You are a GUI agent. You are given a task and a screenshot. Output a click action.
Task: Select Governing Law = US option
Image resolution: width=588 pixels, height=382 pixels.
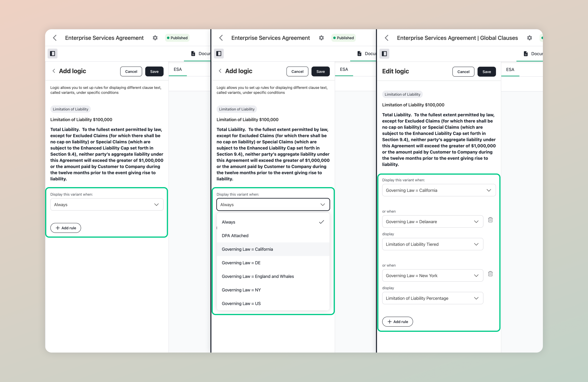pyautogui.click(x=273, y=303)
